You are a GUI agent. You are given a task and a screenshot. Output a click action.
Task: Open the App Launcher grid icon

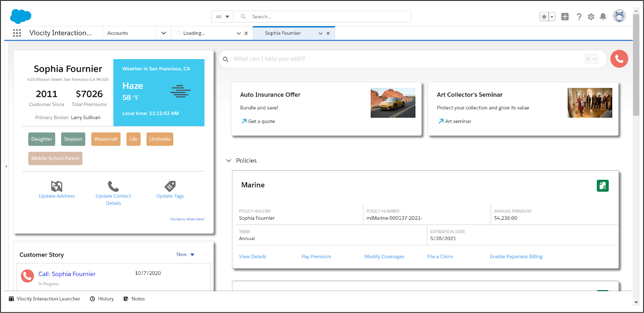point(17,33)
